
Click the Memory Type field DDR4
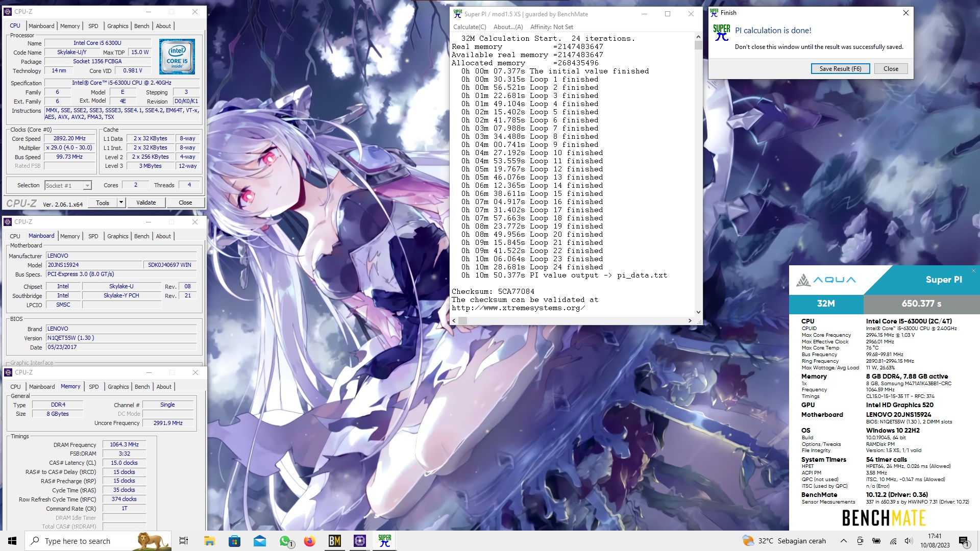pos(58,405)
